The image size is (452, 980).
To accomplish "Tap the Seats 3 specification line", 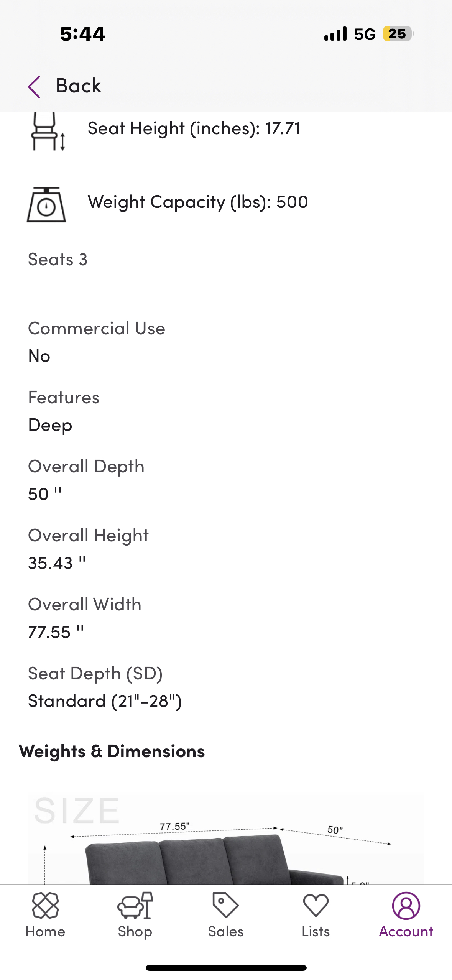I will tap(58, 260).
